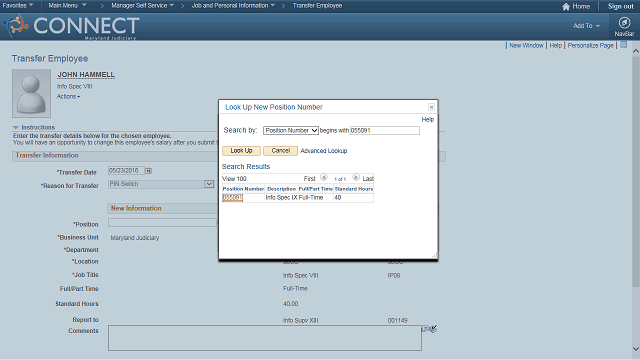Image resolution: width=640 pixels, height=360 pixels.
Task: Open the Personalize Page link
Action: 591,45
